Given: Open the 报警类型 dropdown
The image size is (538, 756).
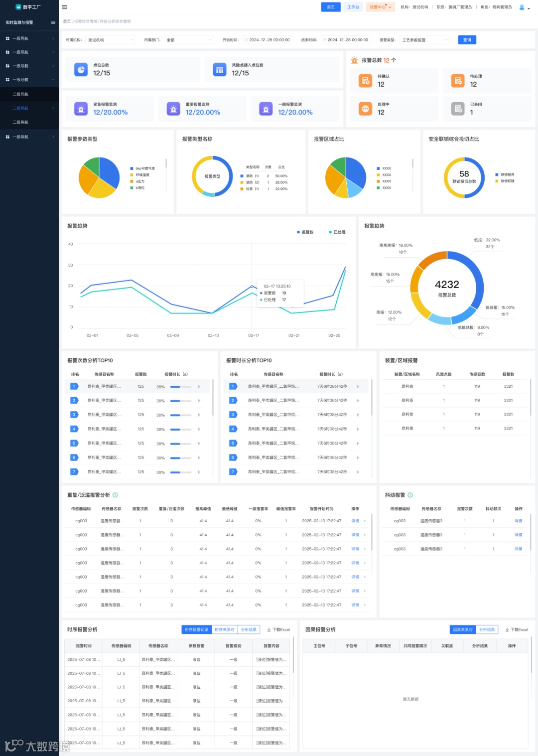Looking at the screenshot, I should tap(424, 40).
